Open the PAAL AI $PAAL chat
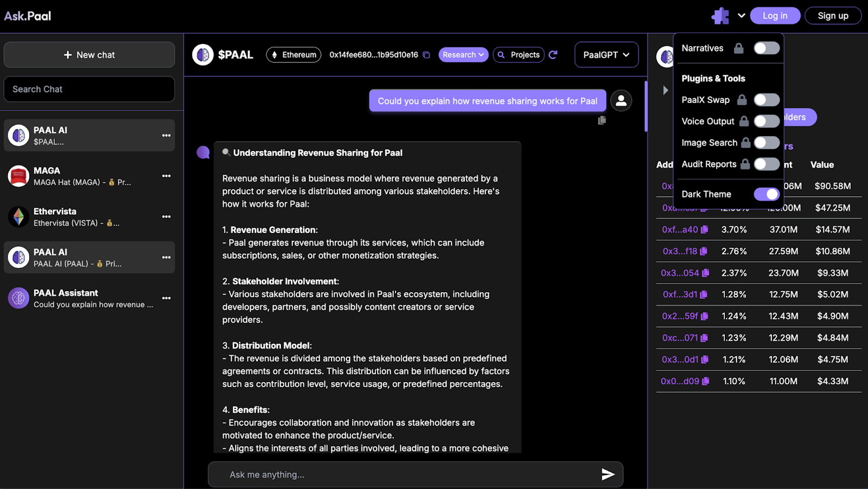Viewport: 868px width, 489px height. tap(90, 135)
